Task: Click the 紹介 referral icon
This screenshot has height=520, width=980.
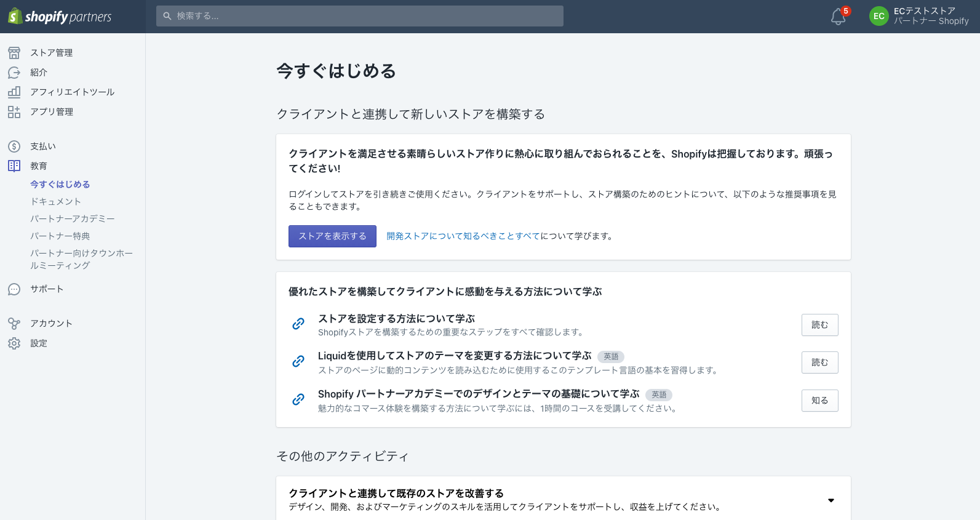Action: pyautogui.click(x=14, y=73)
